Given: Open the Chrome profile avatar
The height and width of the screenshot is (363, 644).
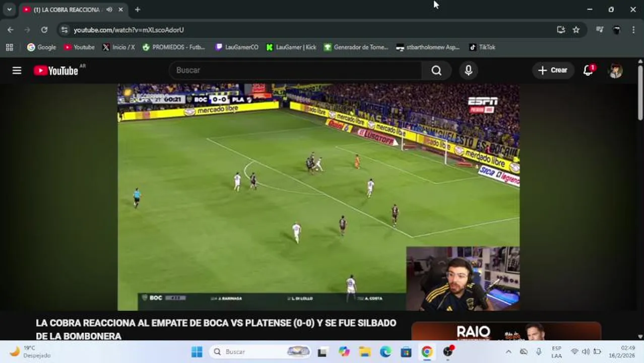Looking at the screenshot, I should point(616,30).
